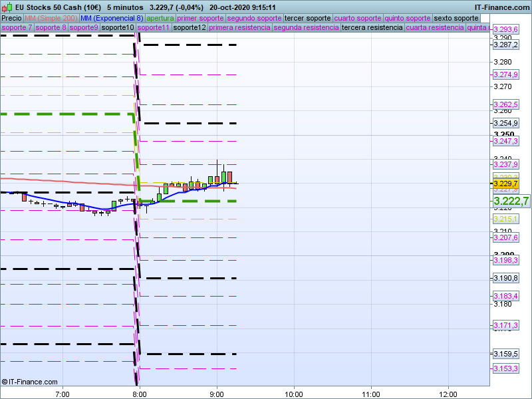This screenshot has height=399, width=532.
Task: Click the 3.159,5 price level tag
Action: pos(505,354)
